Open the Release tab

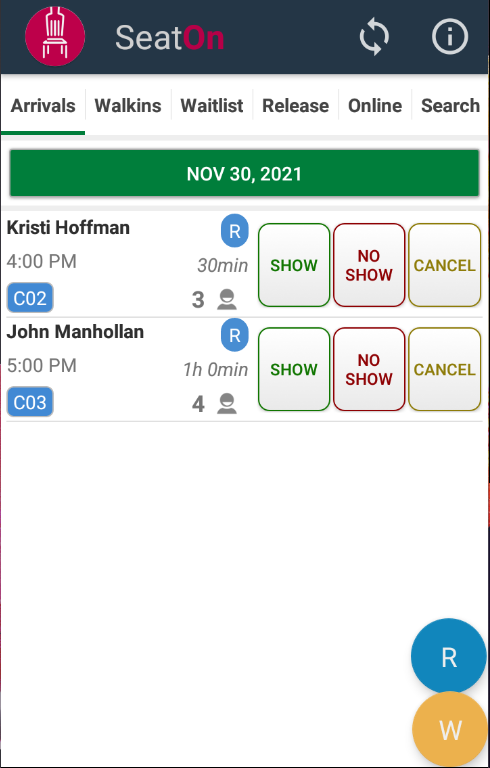pos(295,105)
